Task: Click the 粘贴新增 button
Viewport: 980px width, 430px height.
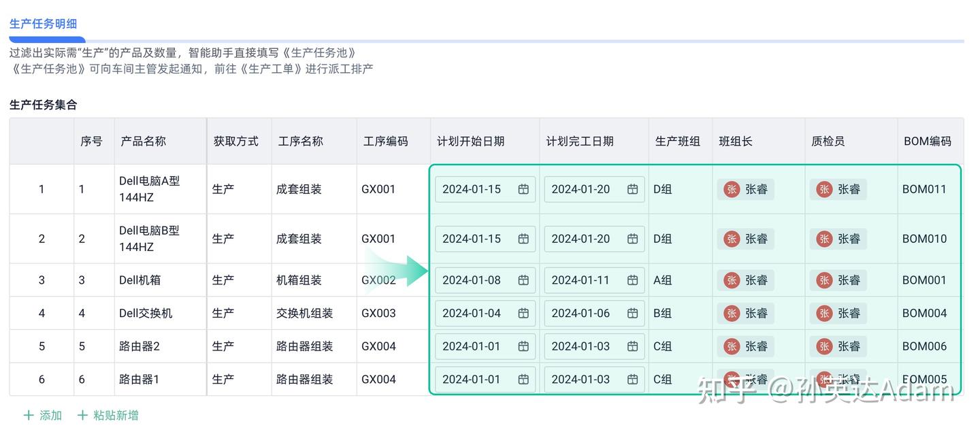Action: click(x=116, y=415)
